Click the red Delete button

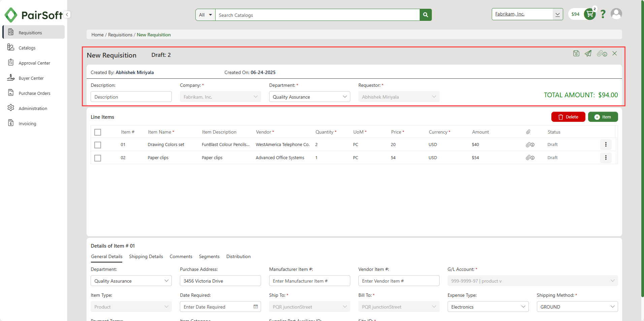[568, 117]
